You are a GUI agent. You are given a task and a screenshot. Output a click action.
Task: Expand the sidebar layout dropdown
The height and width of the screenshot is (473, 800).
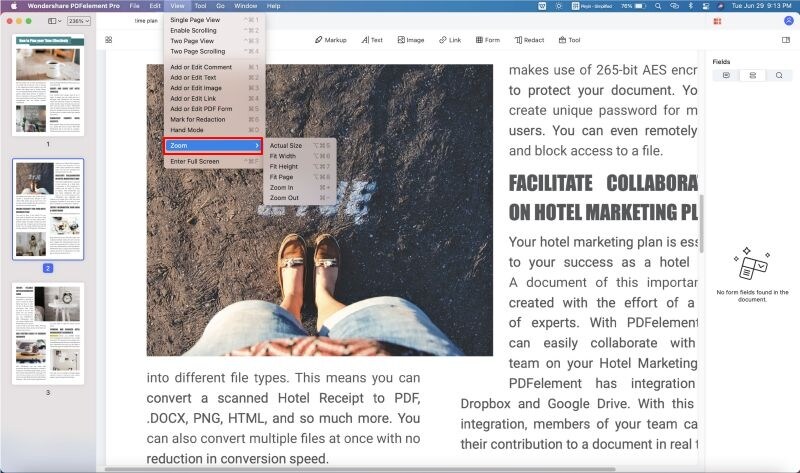[55, 21]
